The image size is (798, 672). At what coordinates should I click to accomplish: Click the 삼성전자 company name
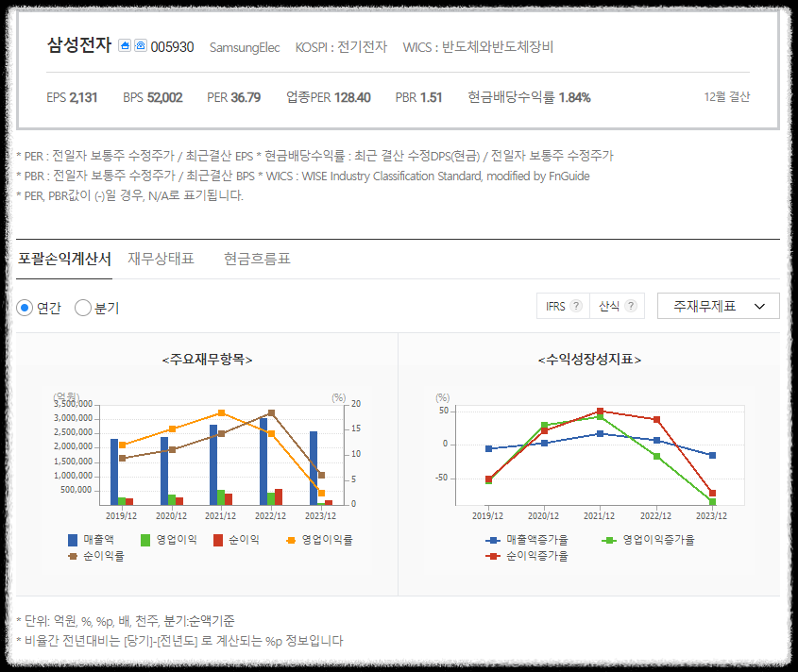pyautogui.click(x=79, y=44)
